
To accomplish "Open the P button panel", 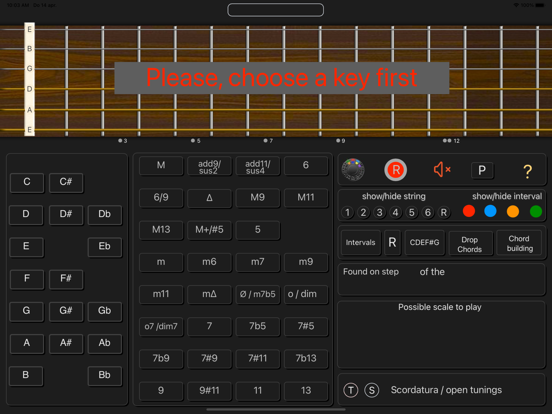I will 482,170.
